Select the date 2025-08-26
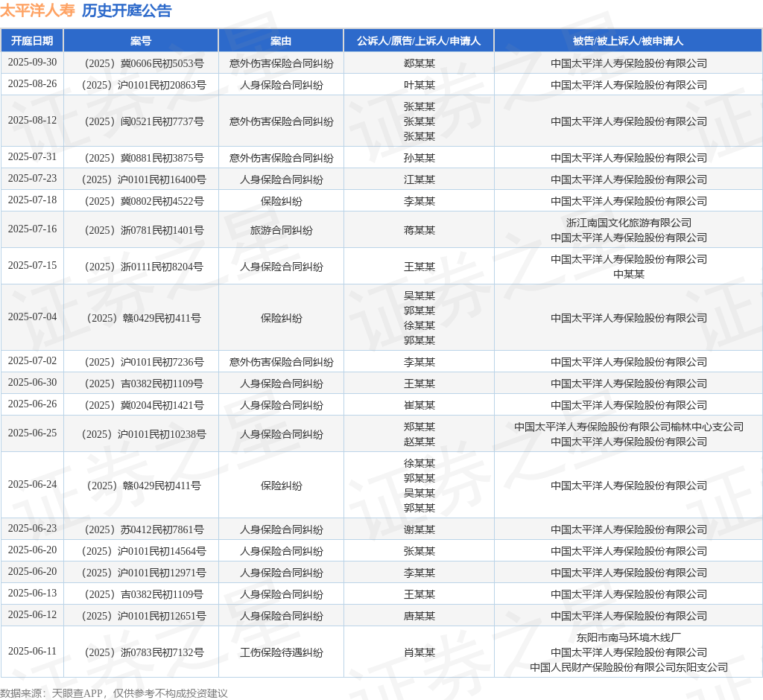Image resolution: width=763 pixels, height=700 pixels. [x=32, y=84]
